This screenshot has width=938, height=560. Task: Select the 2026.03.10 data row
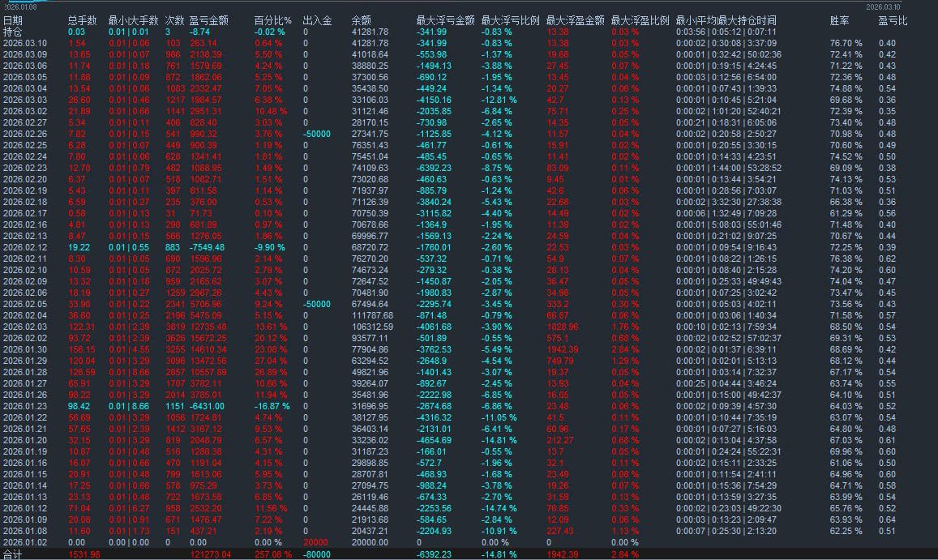[28, 41]
